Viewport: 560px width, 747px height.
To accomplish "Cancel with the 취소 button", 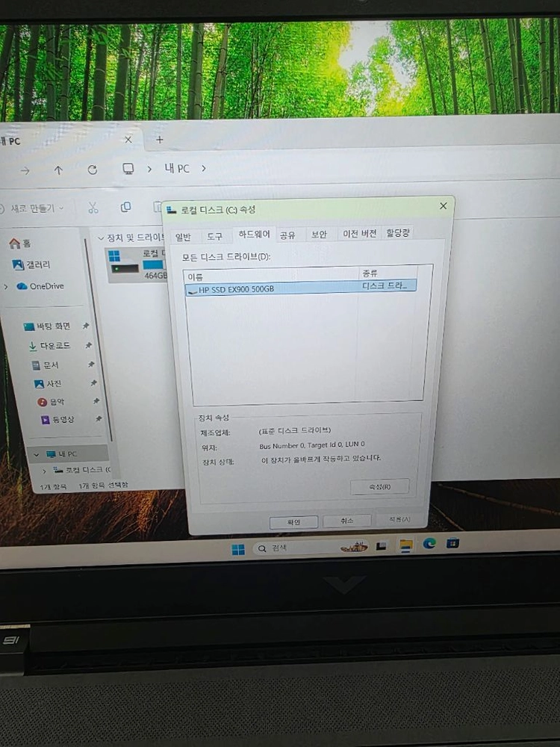I will (346, 521).
